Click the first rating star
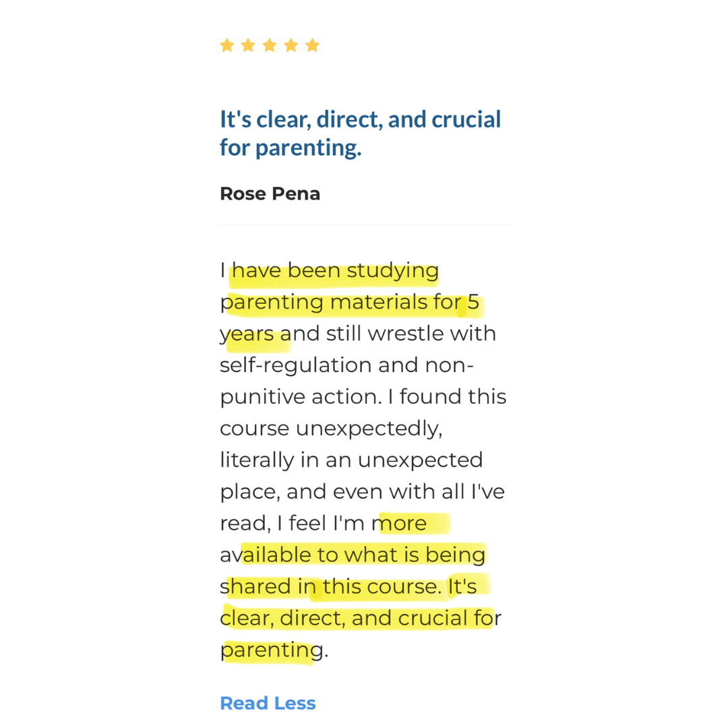This screenshot has height=728, width=728. [226, 46]
